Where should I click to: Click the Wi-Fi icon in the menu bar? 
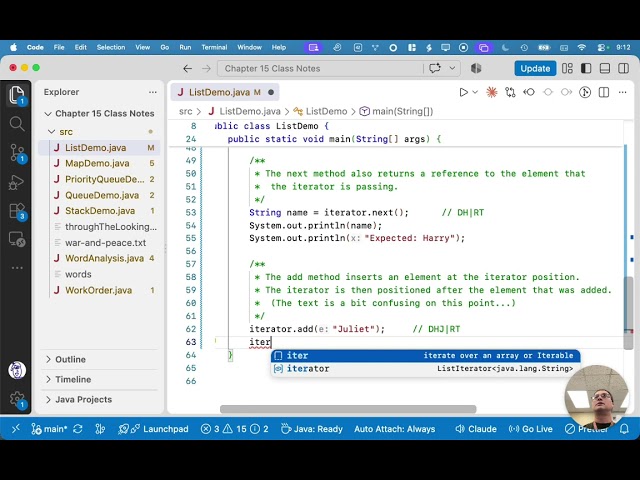click(x=582, y=47)
